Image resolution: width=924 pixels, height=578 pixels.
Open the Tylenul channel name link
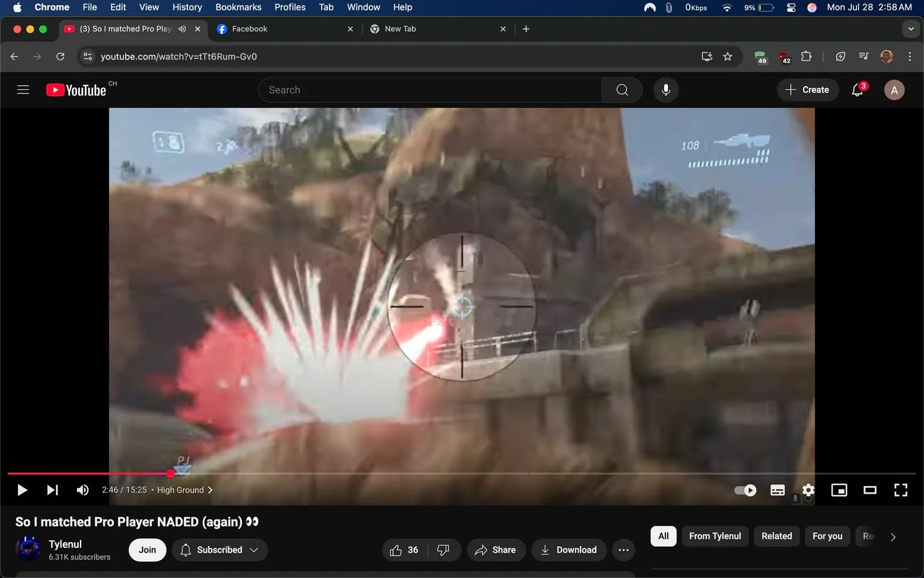(65, 544)
